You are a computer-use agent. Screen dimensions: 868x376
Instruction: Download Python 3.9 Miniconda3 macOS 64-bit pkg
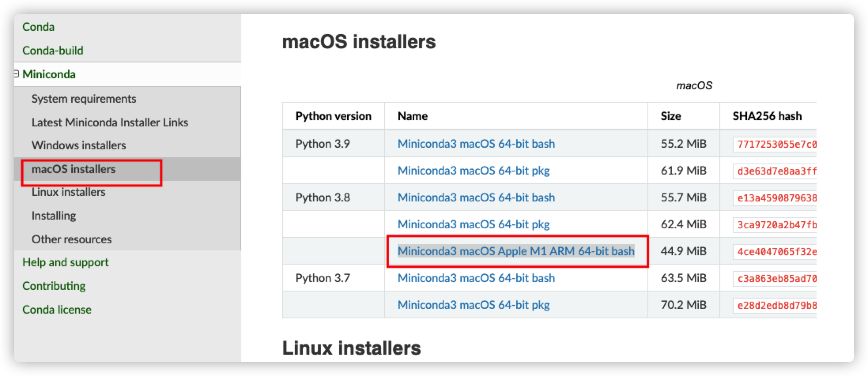[x=473, y=171]
